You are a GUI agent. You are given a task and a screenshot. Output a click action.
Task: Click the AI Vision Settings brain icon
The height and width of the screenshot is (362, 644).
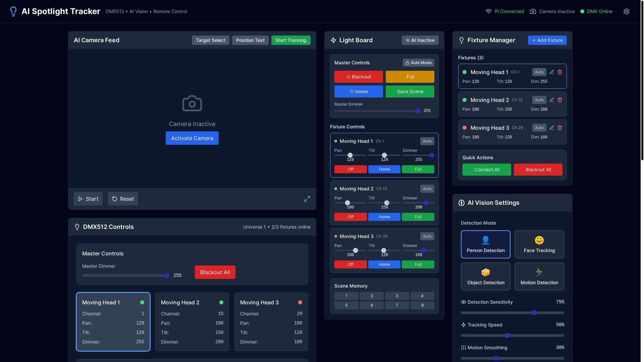click(462, 203)
